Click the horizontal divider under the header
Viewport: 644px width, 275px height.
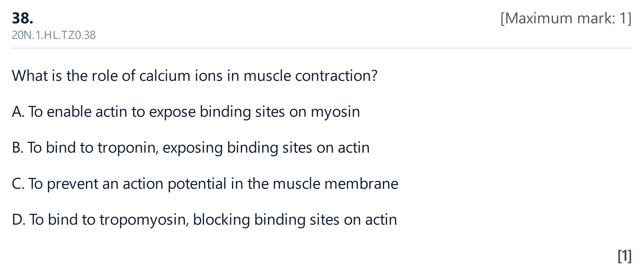click(322, 48)
